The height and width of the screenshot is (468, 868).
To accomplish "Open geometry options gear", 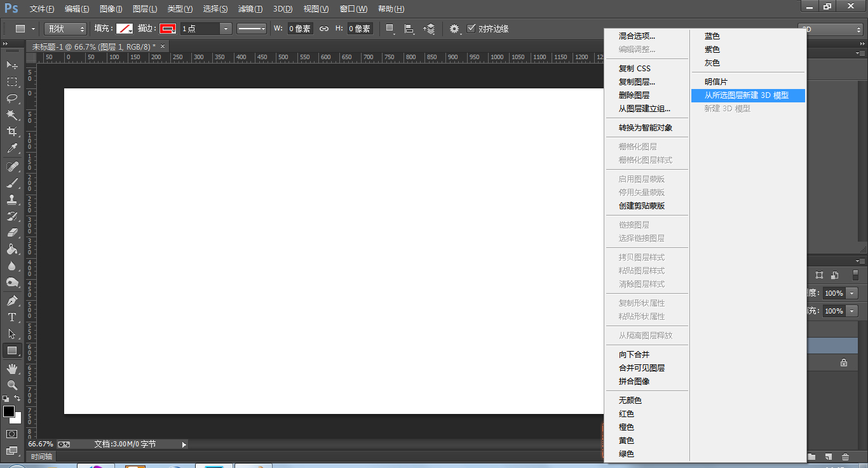I will coord(455,29).
